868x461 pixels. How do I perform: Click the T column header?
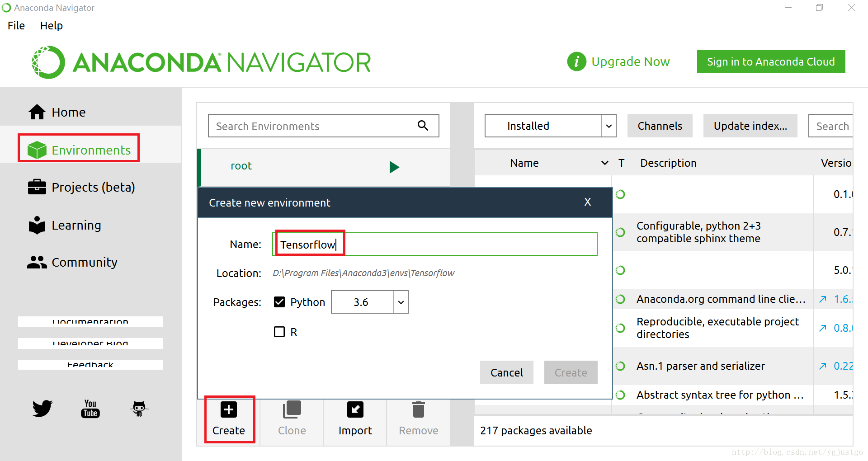pos(622,163)
